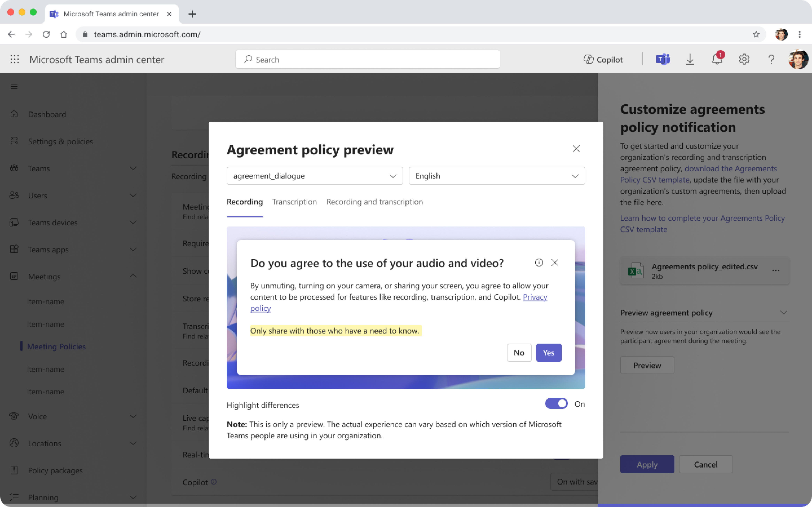Collapse the sidebar with hamburger icon
The width and height of the screenshot is (812, 507).
point(14,87)
